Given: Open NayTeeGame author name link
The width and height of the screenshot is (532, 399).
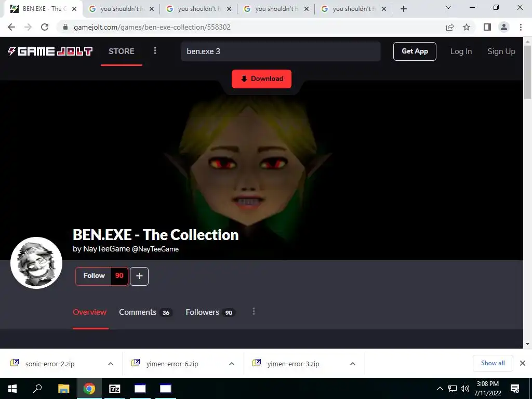Looking at the screenshot, I should point(107,249).
